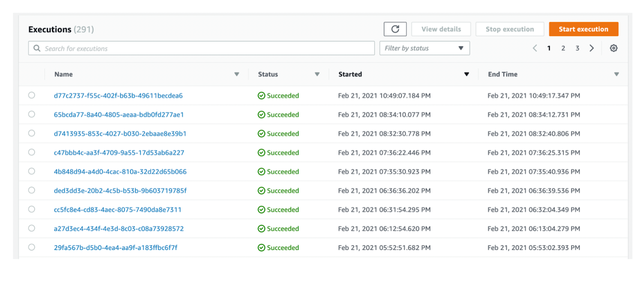Click end time Feb 21, 2021 05:53:02.393 PM
This screenshot has height=283, width=644.
coord(534,248)
